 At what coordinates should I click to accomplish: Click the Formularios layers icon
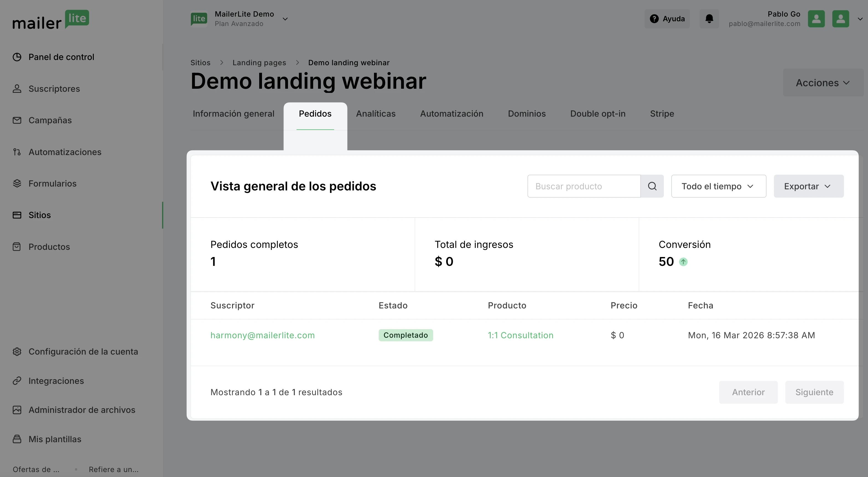tap(17, 184)
